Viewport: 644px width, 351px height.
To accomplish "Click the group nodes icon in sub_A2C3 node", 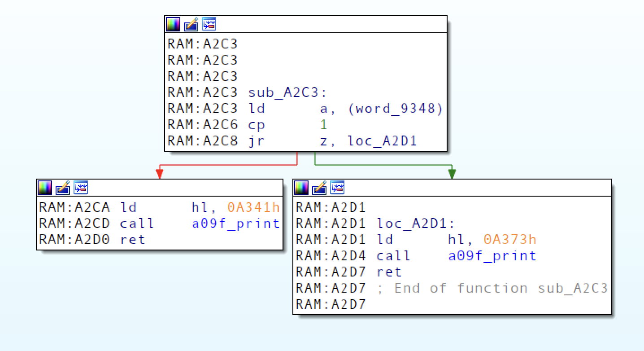I will point(209,24).
